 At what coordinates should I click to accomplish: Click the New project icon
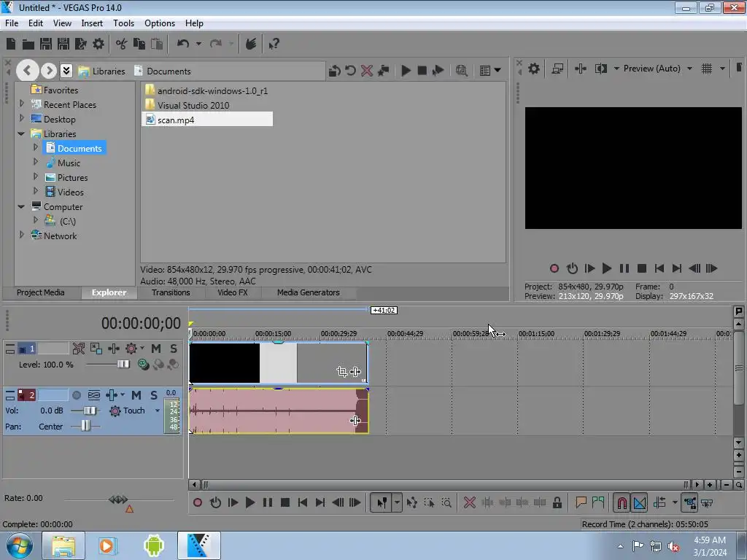click(x=11, y=44)
